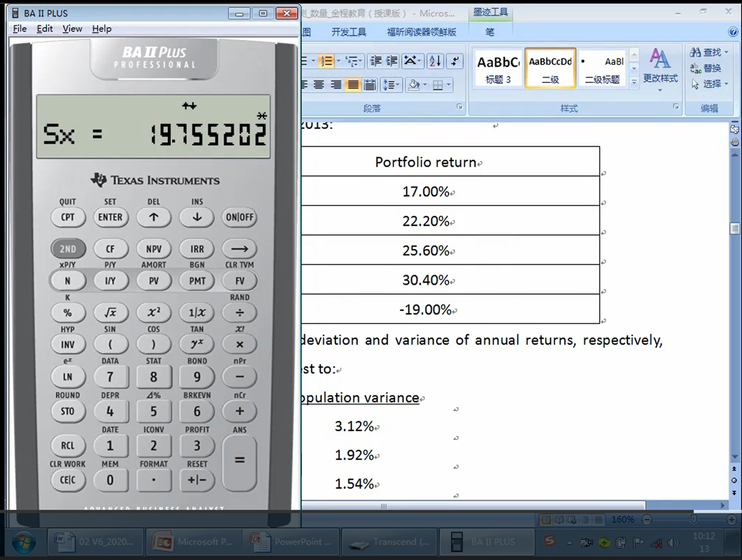Click the INV key

pos(67,344)
